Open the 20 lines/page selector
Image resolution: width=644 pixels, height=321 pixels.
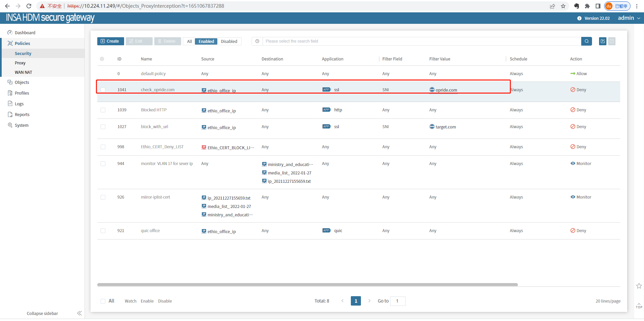[608, 301]
